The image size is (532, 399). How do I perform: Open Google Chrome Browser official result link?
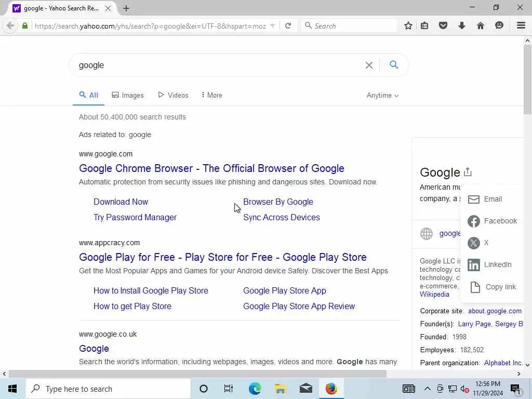click(212, 168)
